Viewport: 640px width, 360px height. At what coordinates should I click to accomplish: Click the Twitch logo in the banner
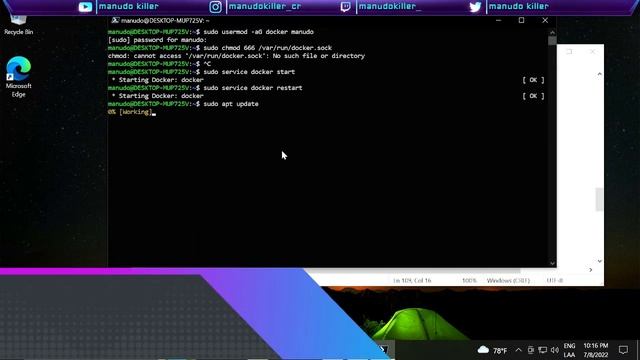coord(345,7)
